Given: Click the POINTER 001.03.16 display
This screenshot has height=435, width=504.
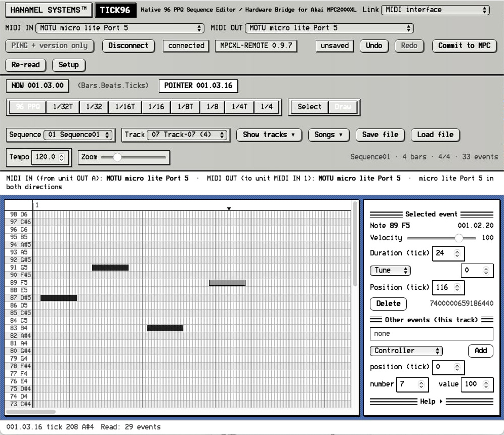Looking at the screenshot, I should coord(198,86).
